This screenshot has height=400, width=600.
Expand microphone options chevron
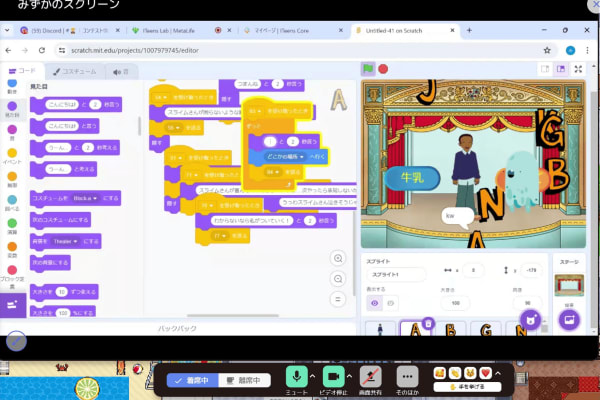pos(313,376)
